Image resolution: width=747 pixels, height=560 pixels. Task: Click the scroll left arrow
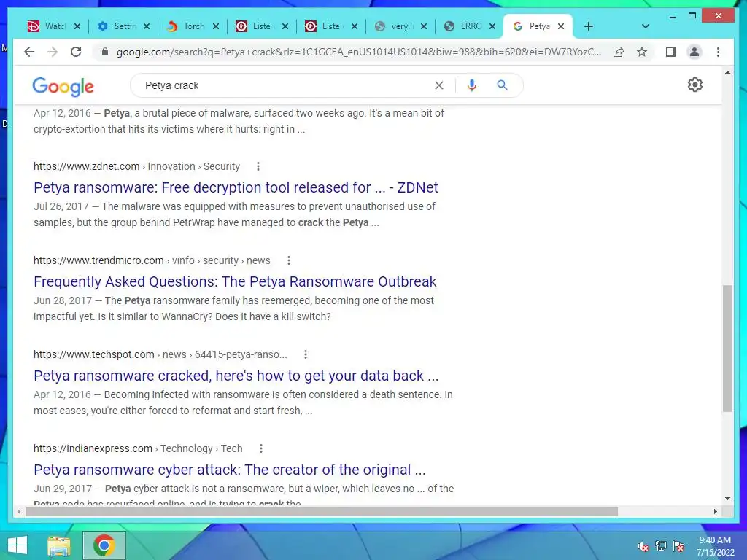point(19,511)
